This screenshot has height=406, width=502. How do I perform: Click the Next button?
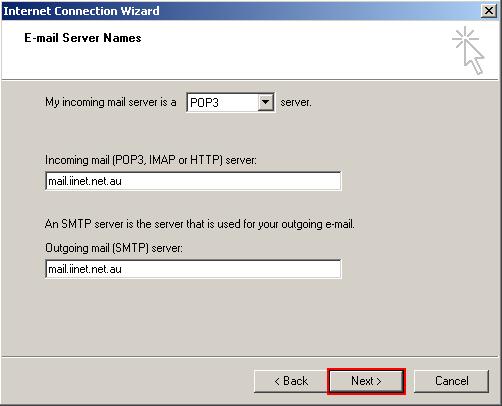click(366, 381)
